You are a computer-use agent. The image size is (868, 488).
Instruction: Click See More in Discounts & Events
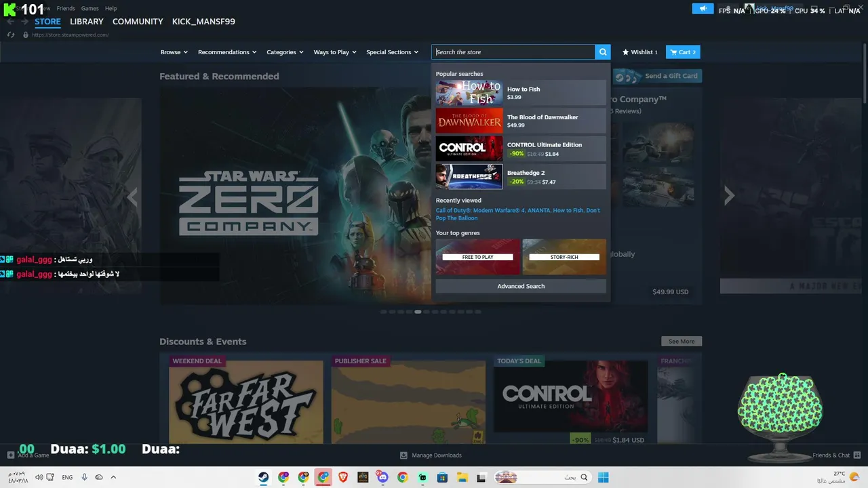(x=682, y=342)
